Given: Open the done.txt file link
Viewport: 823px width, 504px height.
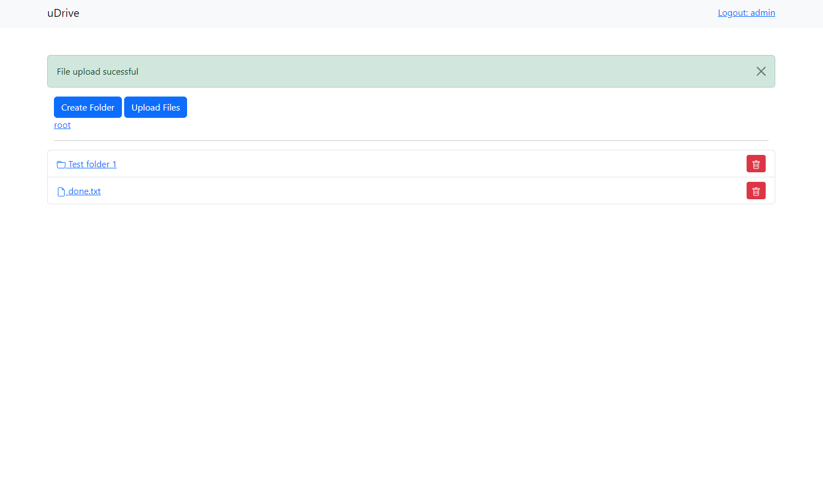Looking at the screenshot, I should tap(79, 191).
